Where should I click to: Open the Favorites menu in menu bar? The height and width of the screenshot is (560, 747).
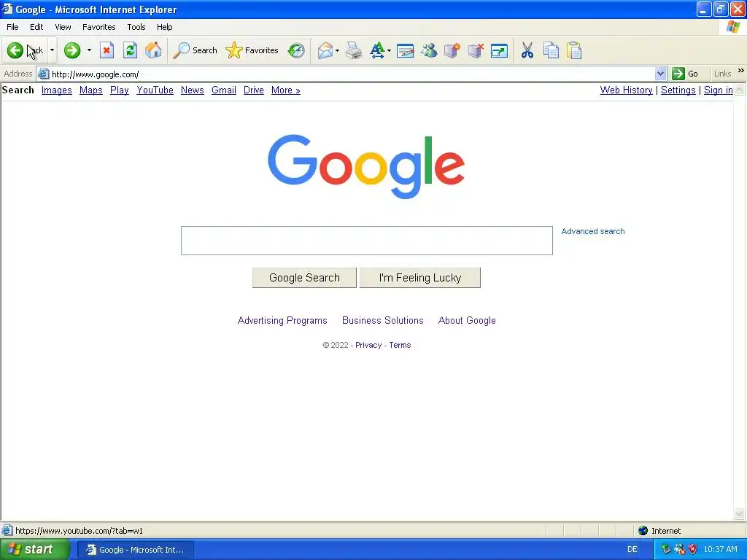tap(99, 27)
